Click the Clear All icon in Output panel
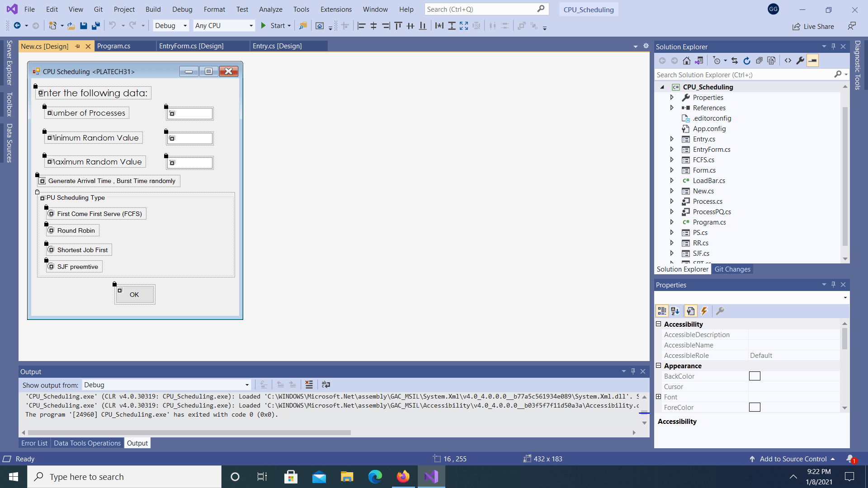Image resolution: width=868 pixels, height=488 pixels. pyautogui.click(x=309, y=385)
